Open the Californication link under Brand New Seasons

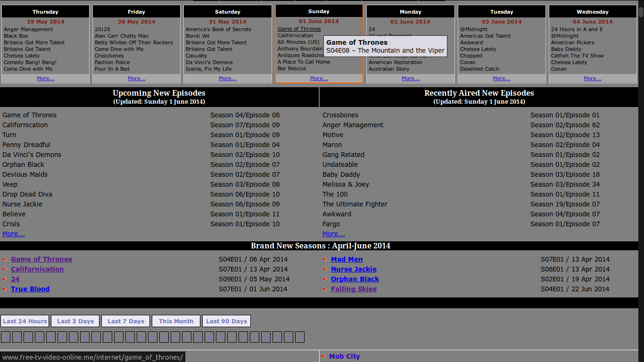pyautogui.click(x=37, y=269)
